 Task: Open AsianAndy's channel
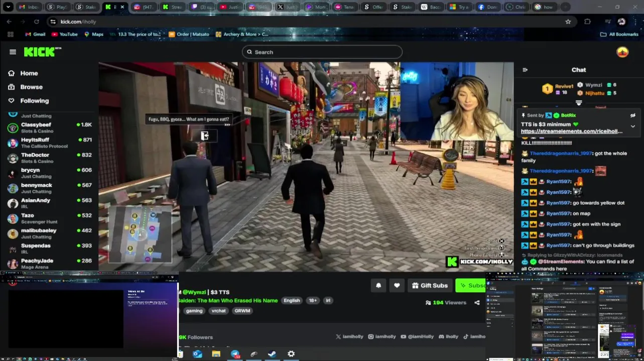click(49, 203)
